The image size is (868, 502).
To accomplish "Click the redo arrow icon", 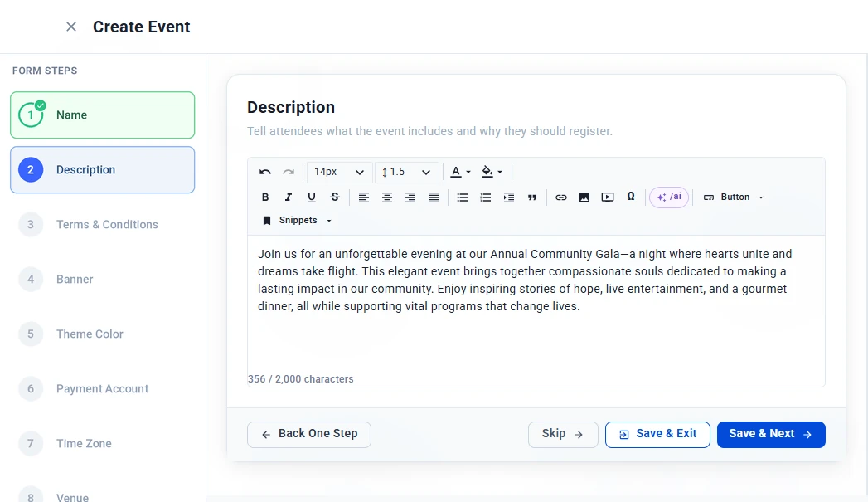I will tap(289, 172).
